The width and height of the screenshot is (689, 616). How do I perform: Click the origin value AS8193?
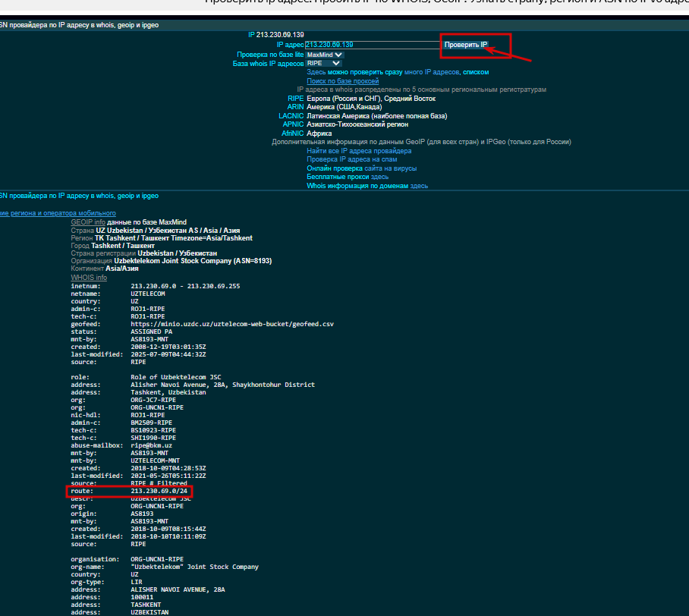[x=142, y=514]
